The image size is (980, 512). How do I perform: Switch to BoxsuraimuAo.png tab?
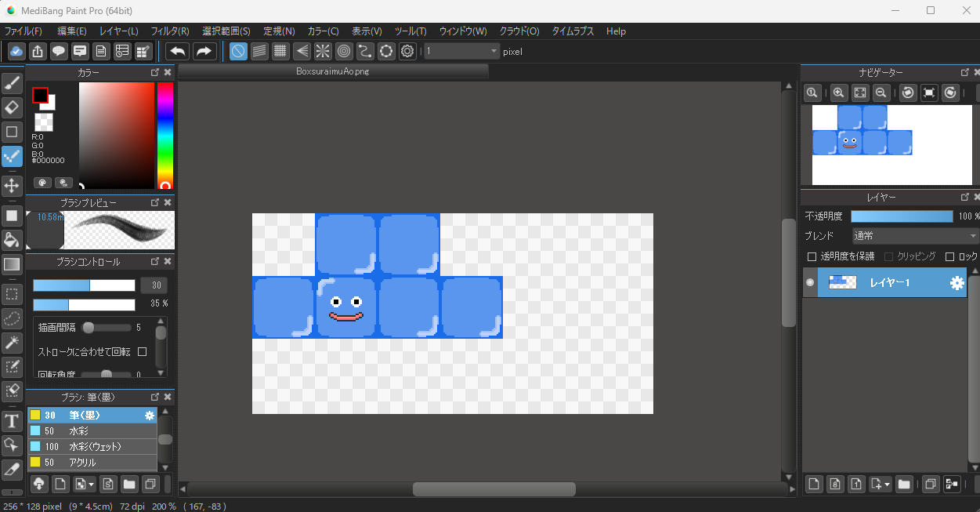tap(333, 71)
